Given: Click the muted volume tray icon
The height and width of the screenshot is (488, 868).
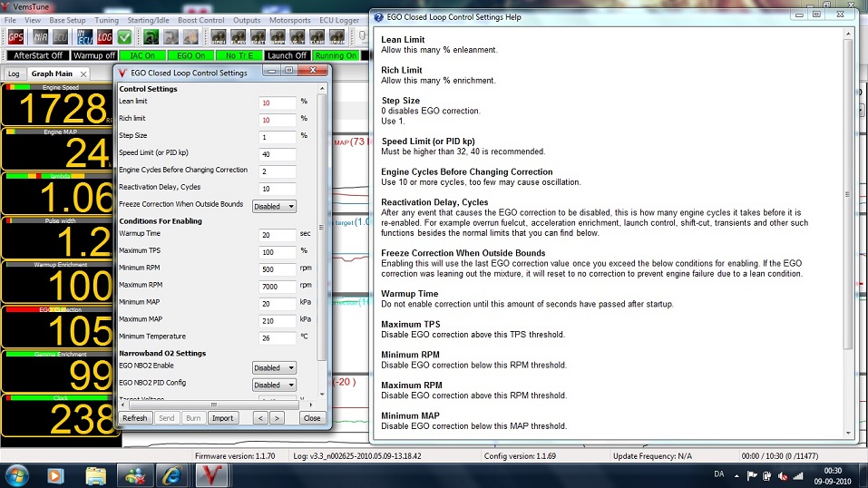Looking at the screenshot, I should coord(783,475).
